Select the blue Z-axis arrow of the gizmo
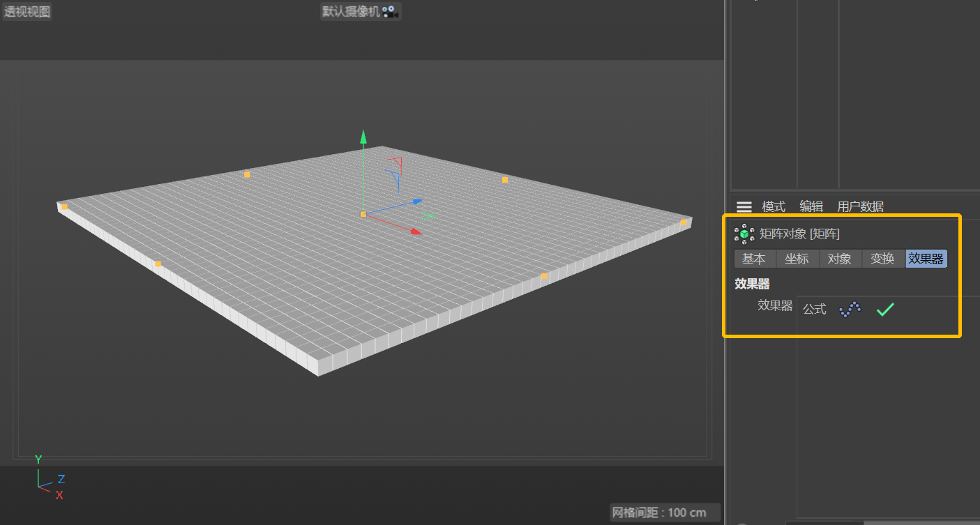 click(416, 201)
